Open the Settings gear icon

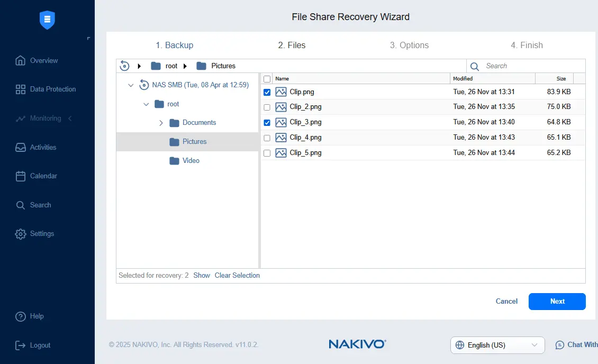tap(20, 234)
